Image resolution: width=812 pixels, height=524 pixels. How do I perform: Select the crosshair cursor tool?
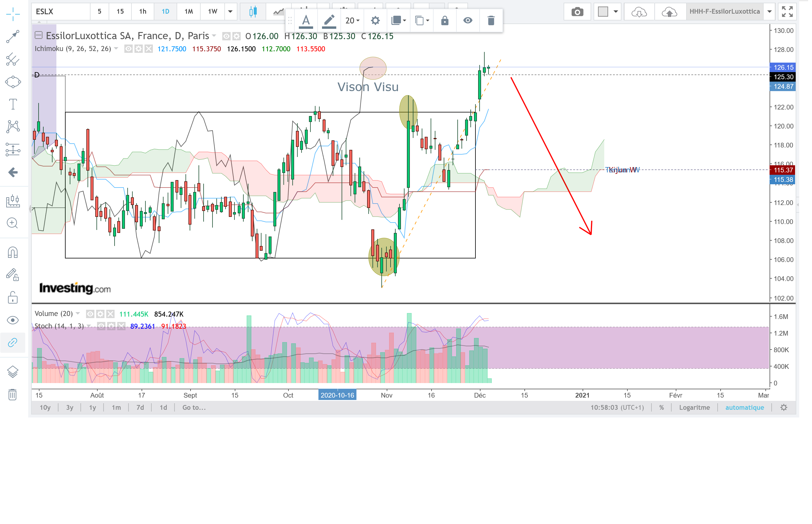point(13,14)
